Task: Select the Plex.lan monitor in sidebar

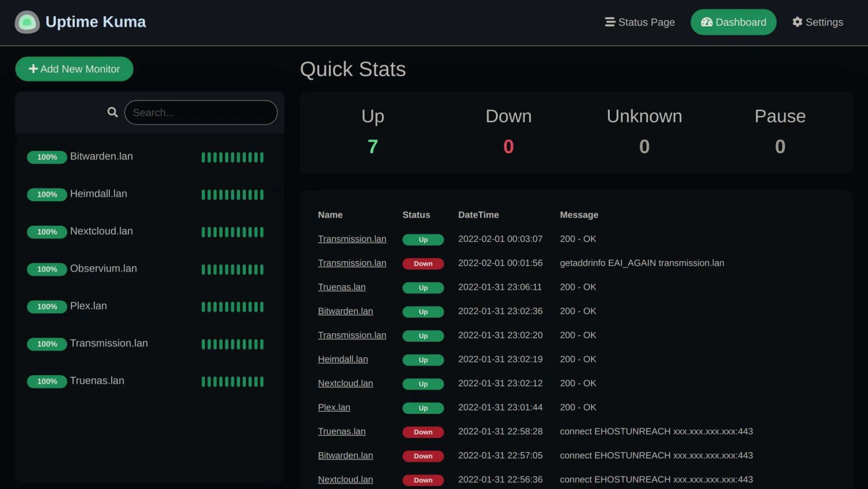Action: click(150, 306)
